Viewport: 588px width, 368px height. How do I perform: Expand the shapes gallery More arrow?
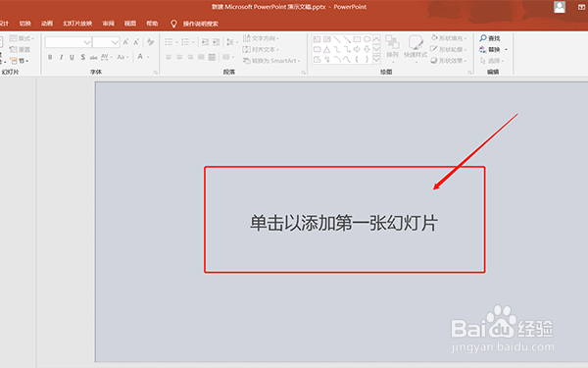[x=376, y=59]
